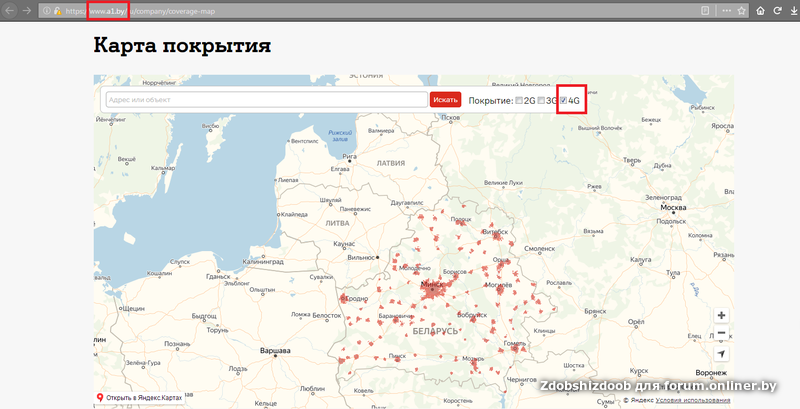
Task: Zoom in the map with plus button
Action: click(721, 315)
